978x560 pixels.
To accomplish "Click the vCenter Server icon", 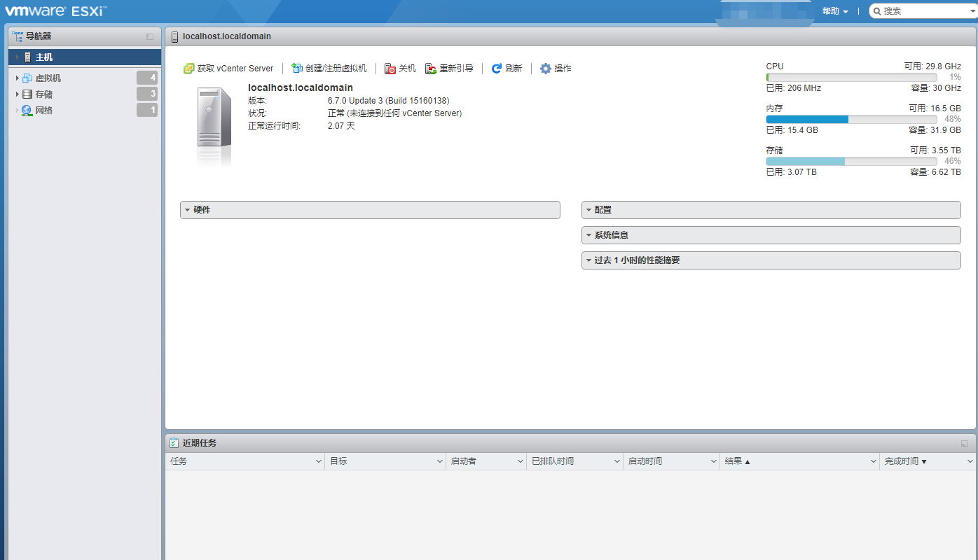I will tap(188, 69).
